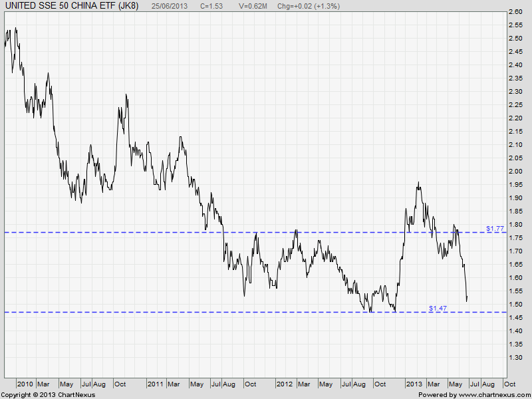Click the $1.47 support line label
The height and width of the screenshot is (399, 532).
click(x=438, y=308)
